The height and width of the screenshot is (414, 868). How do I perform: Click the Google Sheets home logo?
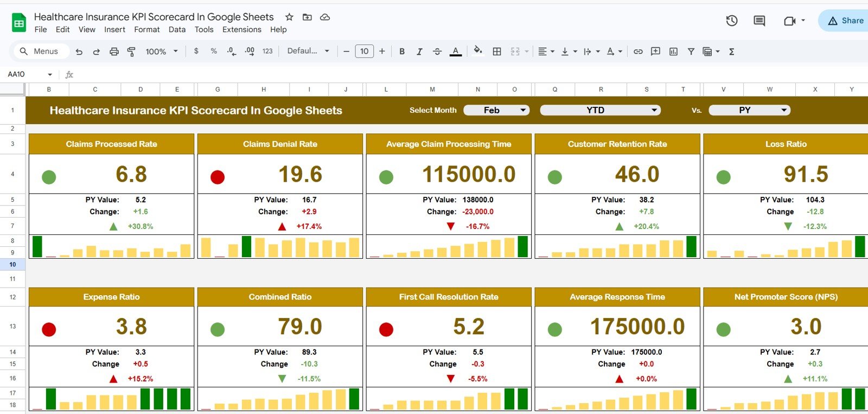[x=19, y=23]
